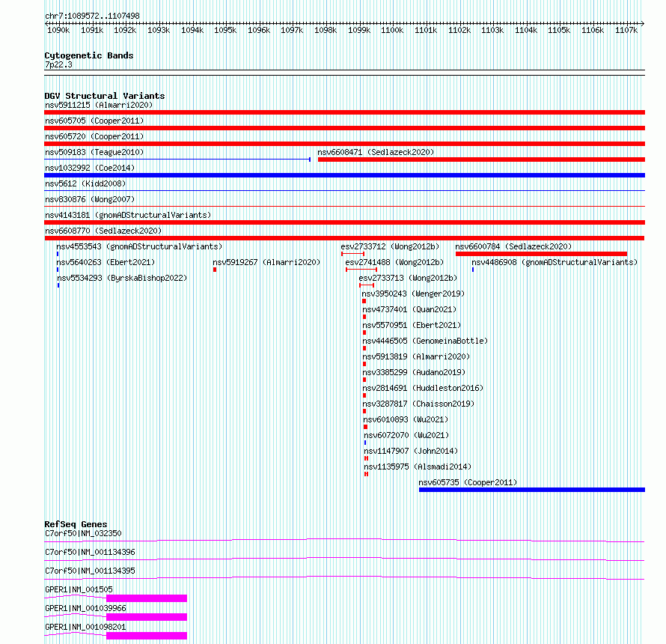The image size is (666, 644).
Task: Click the 1100k mark on the ruler
Action: point(392,30)
